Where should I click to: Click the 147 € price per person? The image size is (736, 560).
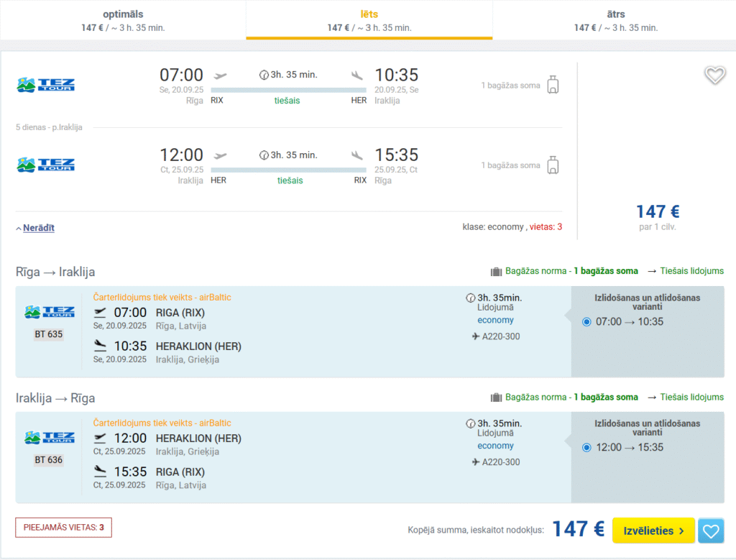coord(657,211)
